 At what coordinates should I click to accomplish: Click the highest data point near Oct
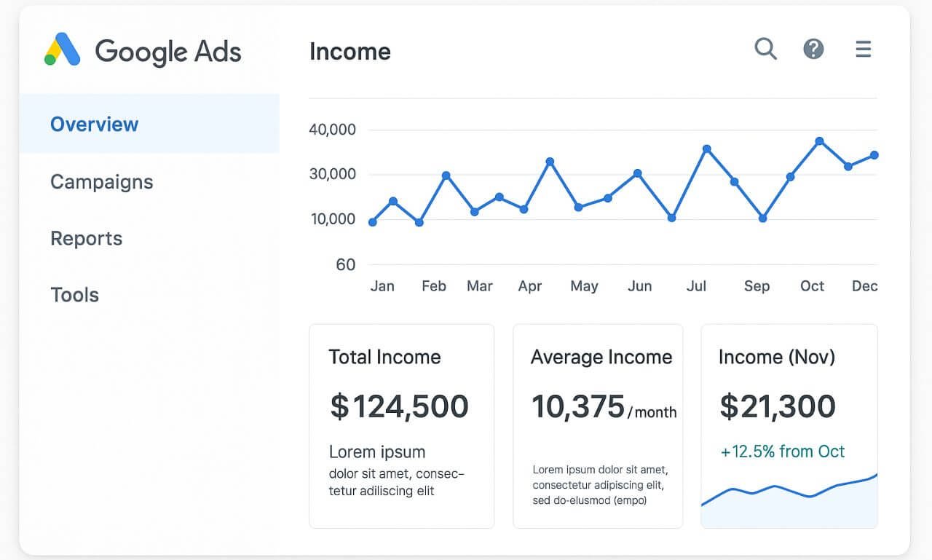coord(819,141)
